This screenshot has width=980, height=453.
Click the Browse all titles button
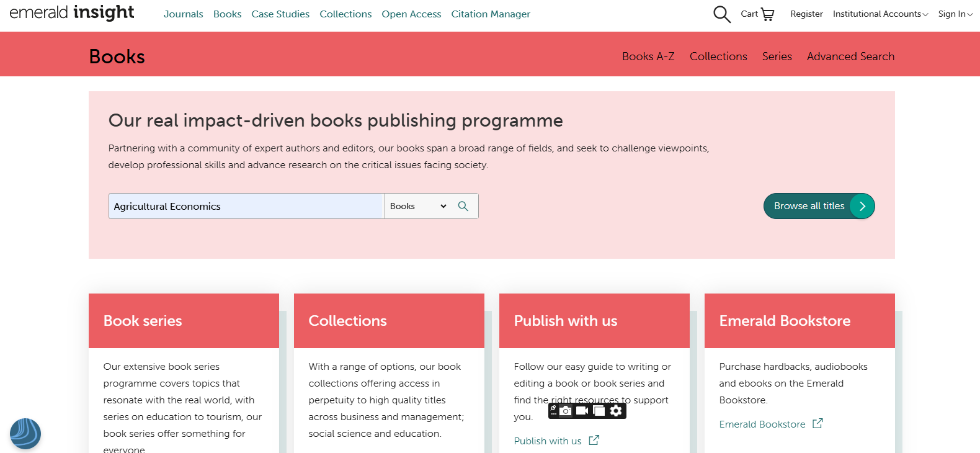point(818,206)
